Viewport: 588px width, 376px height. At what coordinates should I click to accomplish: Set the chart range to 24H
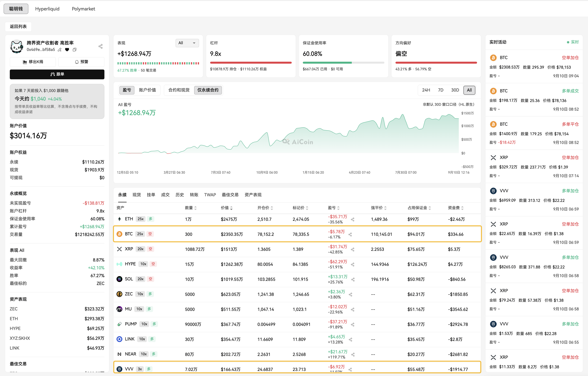pos(426,90)
